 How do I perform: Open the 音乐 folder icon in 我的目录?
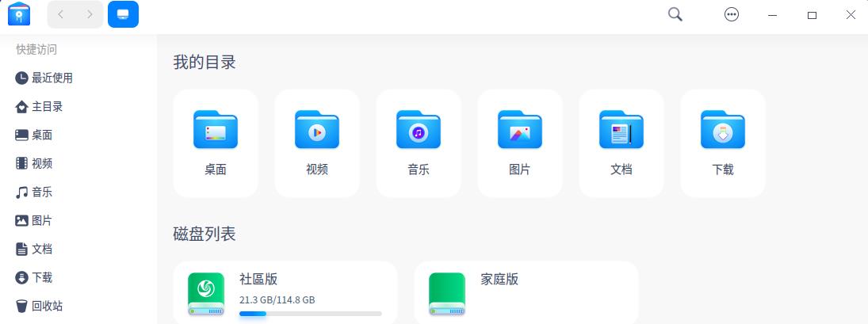pos(419,130)
